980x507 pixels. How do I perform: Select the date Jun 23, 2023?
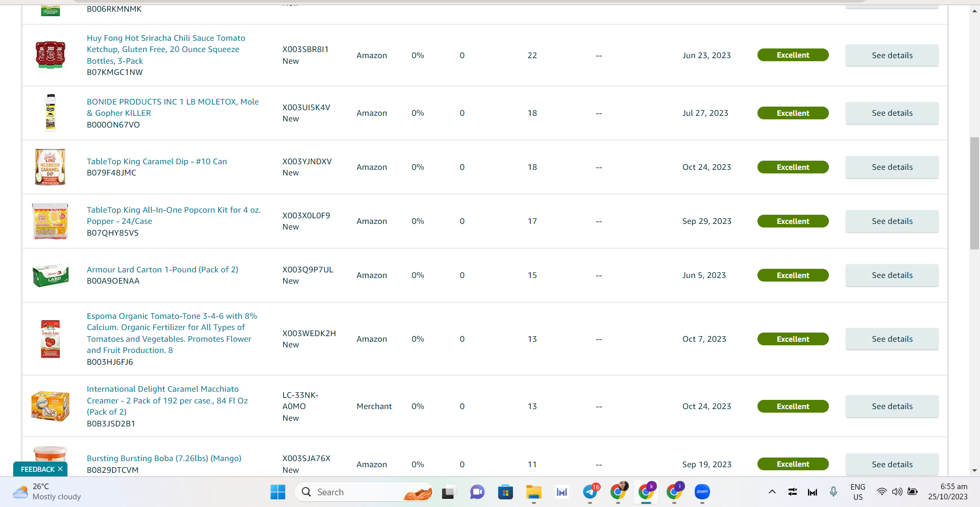point(706,55)
